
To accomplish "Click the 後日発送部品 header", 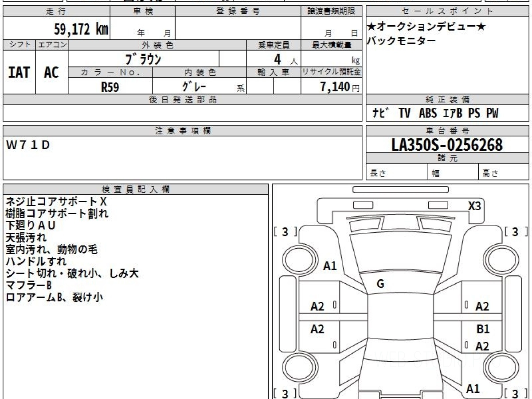I will [182, 100].
